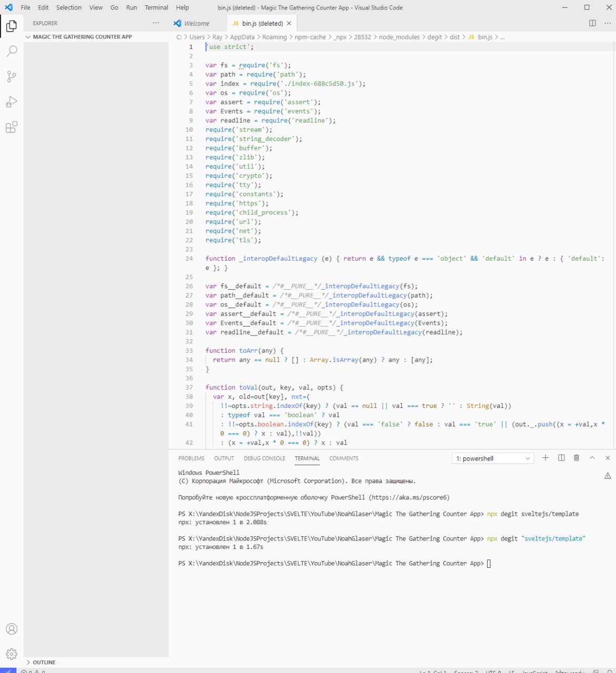
Task: Open Explorer views and more actions ellipsis
Action: pos(156,23)
